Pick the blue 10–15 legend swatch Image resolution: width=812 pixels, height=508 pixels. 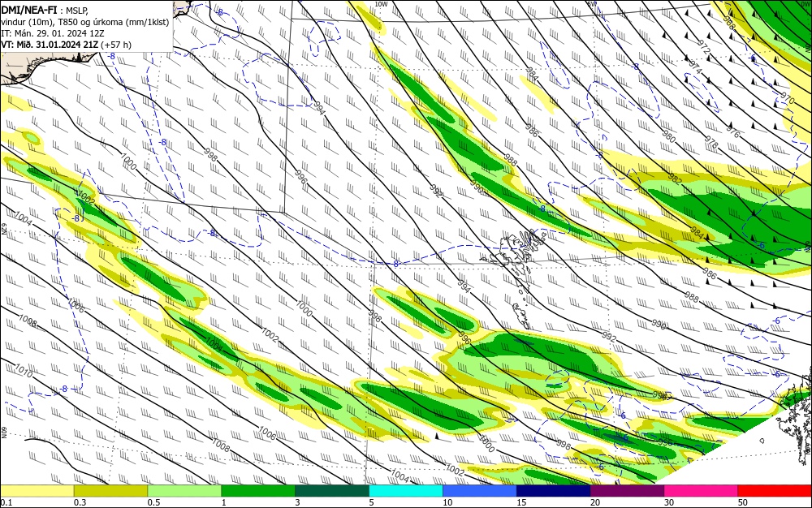pos(480,491)
